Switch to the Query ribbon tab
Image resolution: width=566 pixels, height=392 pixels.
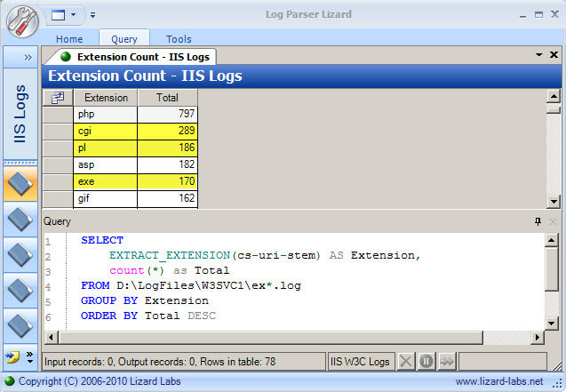click(124, 39)
